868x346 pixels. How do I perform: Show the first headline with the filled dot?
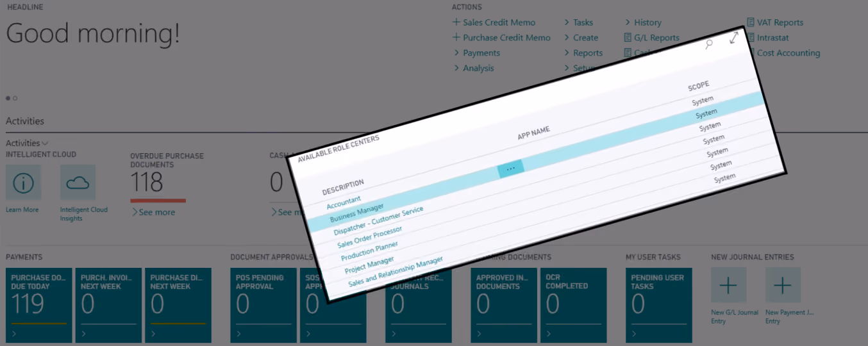coord(8,99)
